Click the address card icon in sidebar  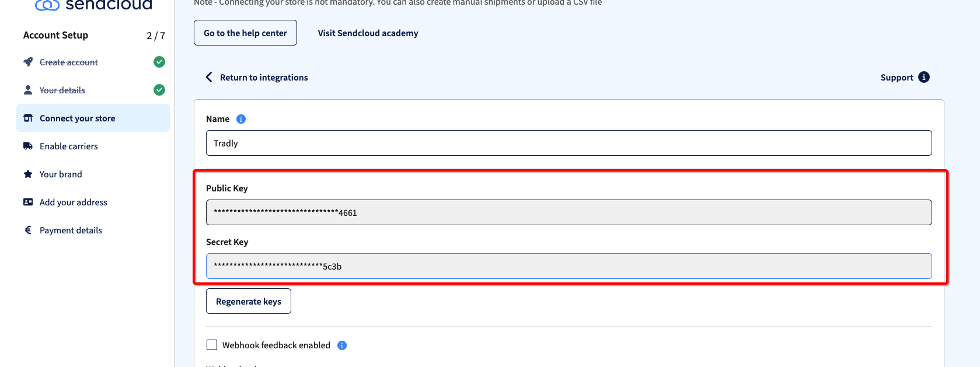28,202
